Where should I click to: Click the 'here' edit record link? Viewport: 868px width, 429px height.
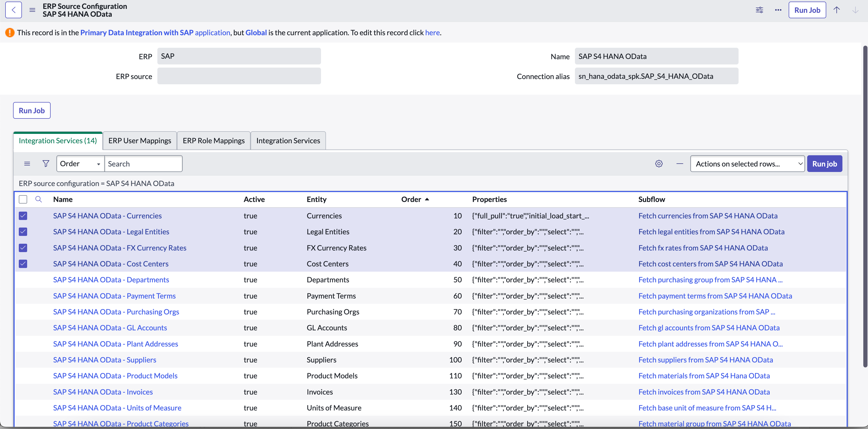click(432, 33)
